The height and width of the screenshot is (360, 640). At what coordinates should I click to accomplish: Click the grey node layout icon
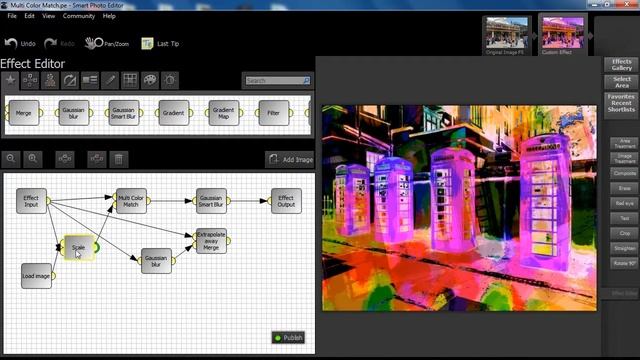[65, 159]
